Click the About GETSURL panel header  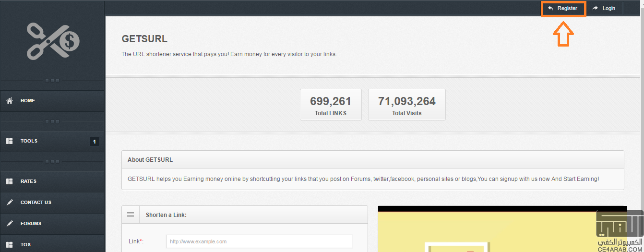[x=373, y=159]
